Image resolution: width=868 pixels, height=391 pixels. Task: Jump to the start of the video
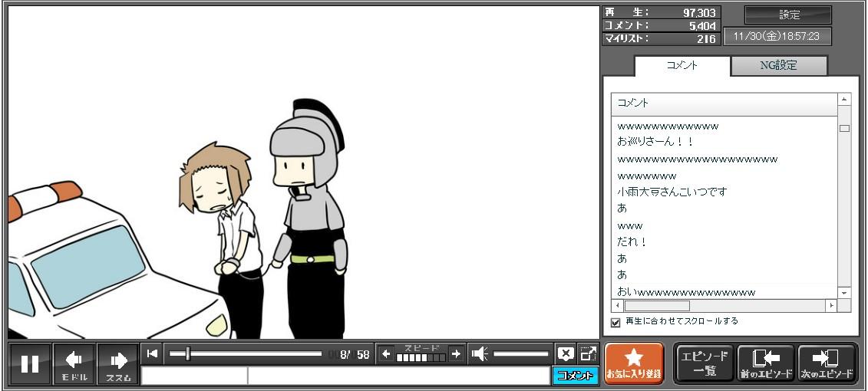153,353
